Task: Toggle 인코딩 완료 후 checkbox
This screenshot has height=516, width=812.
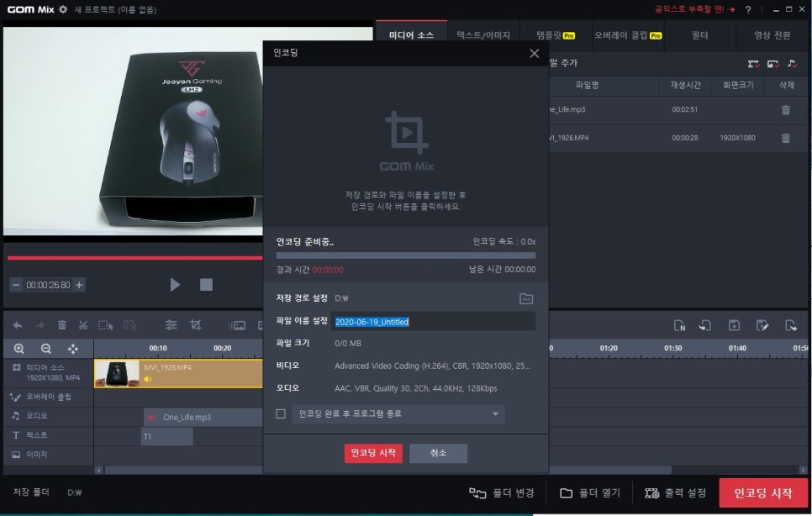Action: [x=281, y=413]
